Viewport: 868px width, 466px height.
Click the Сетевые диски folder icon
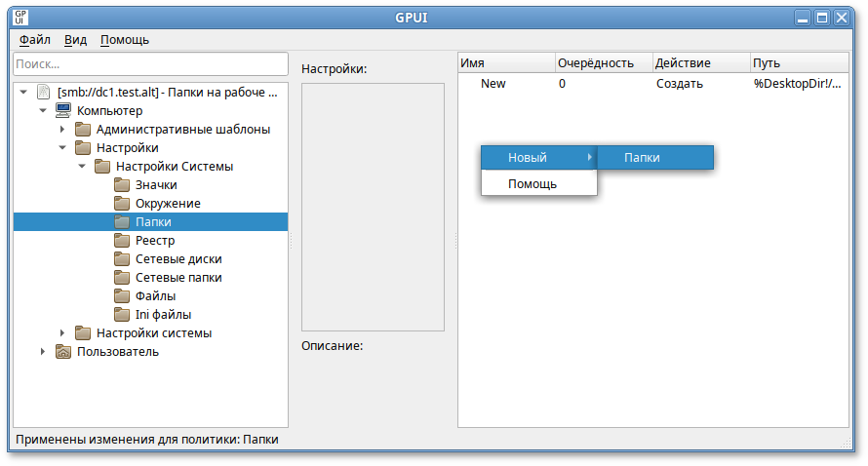(x=122, y=259)
